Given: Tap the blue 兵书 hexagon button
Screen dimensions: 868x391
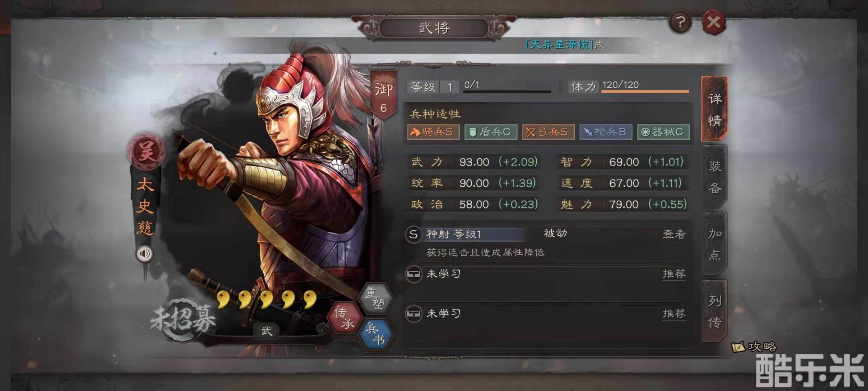Looking at the screenshot, I should tap(375, 335).
